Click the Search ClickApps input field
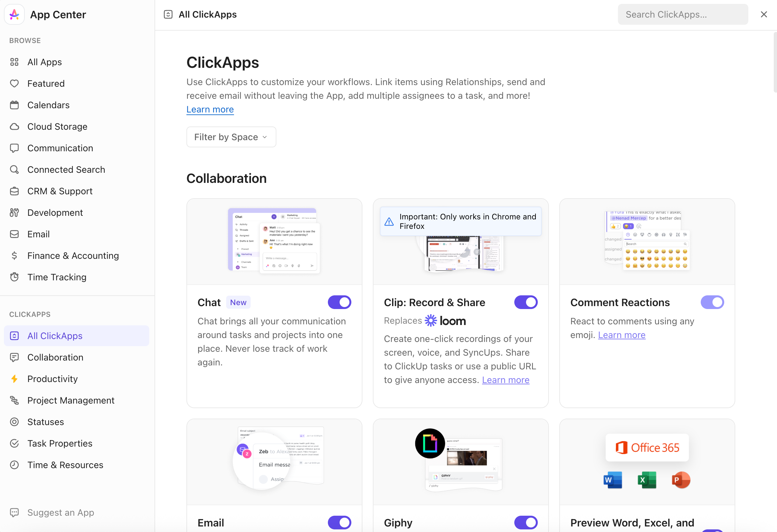 click(x=683, y=14)
